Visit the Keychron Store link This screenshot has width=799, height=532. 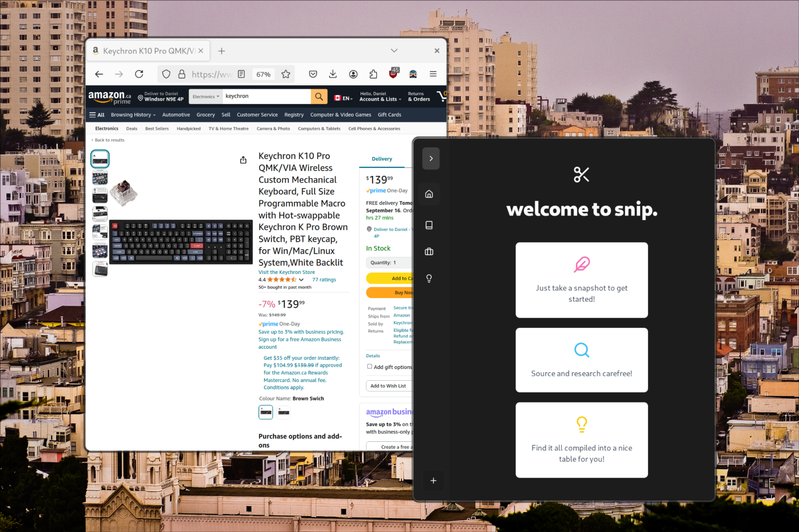pos(286,272)
